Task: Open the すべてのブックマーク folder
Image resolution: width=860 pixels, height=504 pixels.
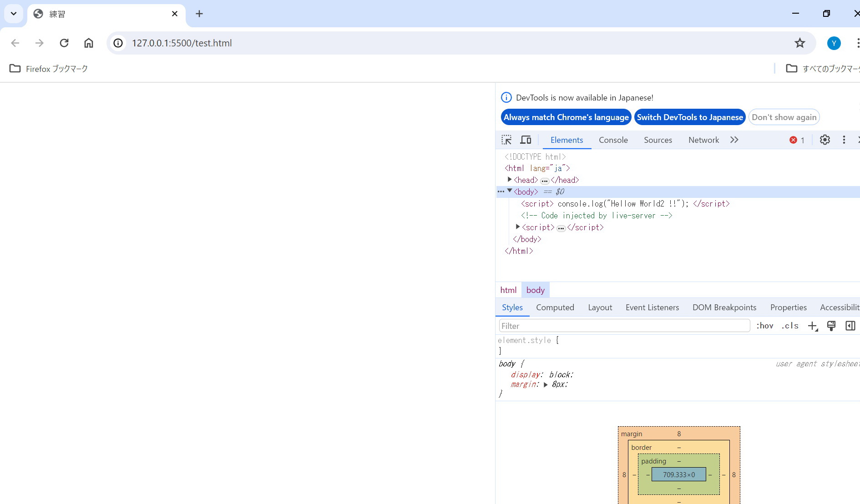Action: [x=823, y=69]
